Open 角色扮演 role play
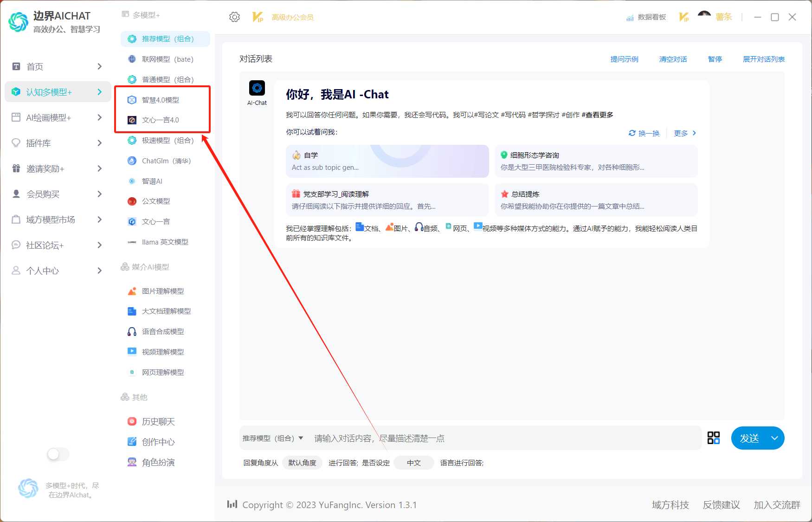 (x=158, y=462)
